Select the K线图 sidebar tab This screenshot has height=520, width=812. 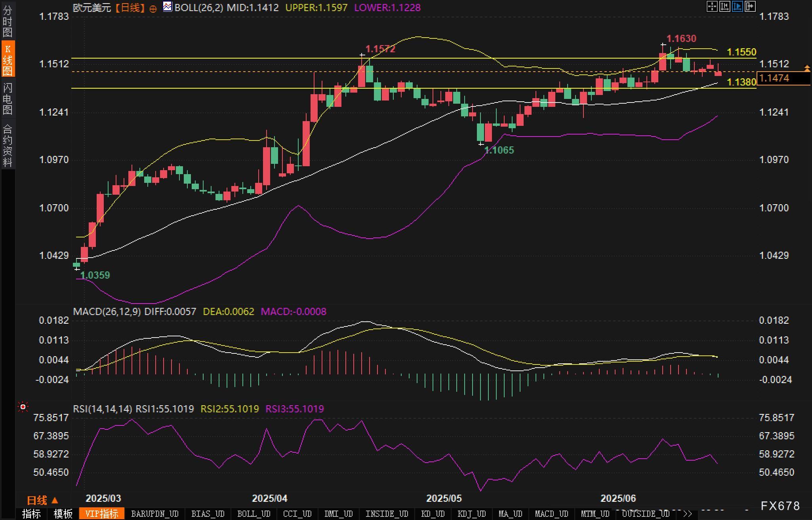point(8,60)
